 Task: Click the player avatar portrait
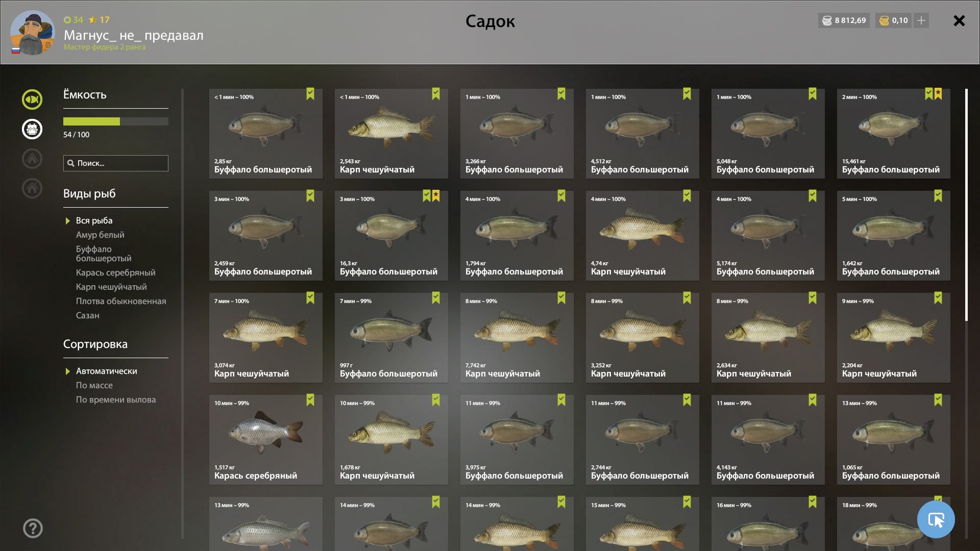(33, 33)
